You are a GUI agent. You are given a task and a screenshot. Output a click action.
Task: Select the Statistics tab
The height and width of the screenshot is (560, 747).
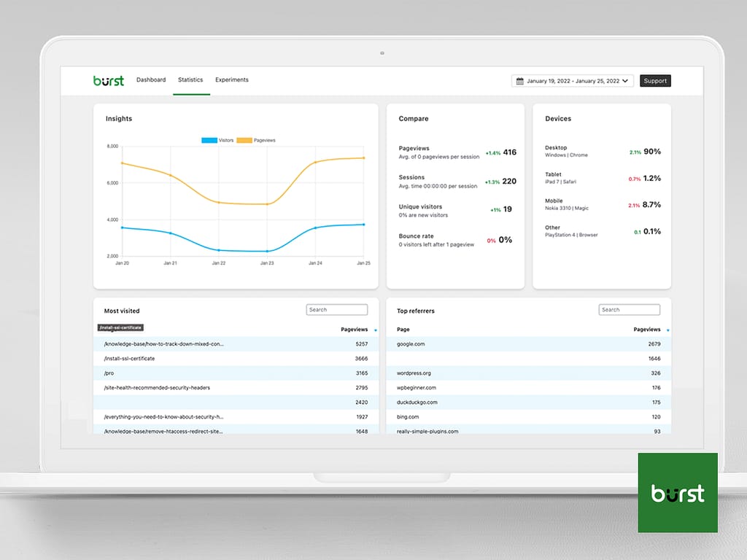pyautogui.click(x=190, y=80)
